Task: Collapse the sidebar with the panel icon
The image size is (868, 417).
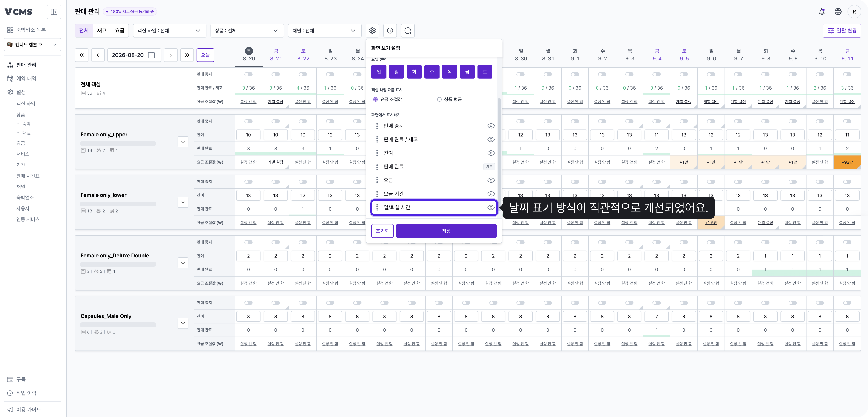Action: click(x=54, y=12)
